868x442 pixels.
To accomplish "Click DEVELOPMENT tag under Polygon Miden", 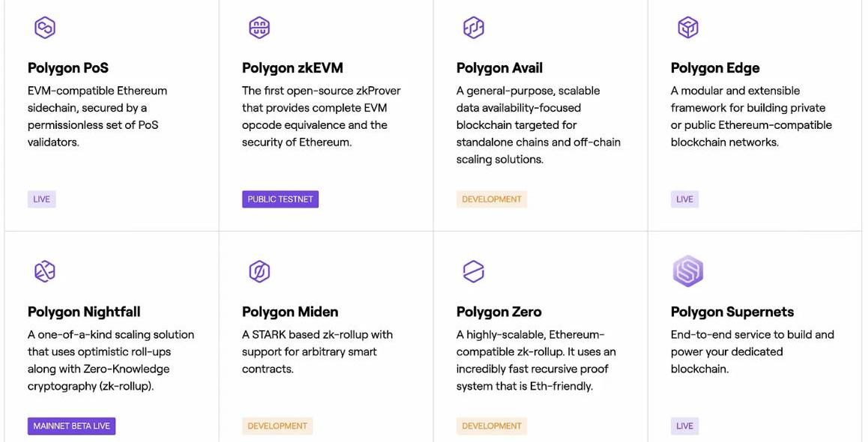I will pyautogui.click(x=277, y=426).
